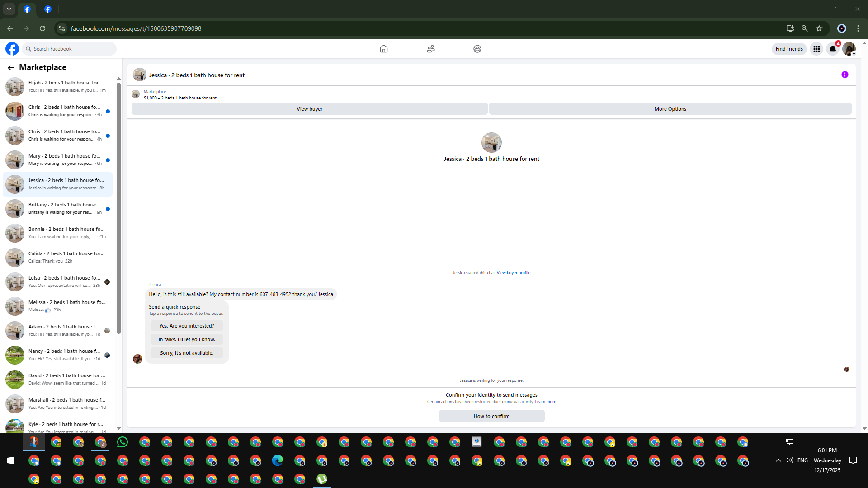Click the How to confirm button
This screenshot has width=868, height=488.
point(491,416)
